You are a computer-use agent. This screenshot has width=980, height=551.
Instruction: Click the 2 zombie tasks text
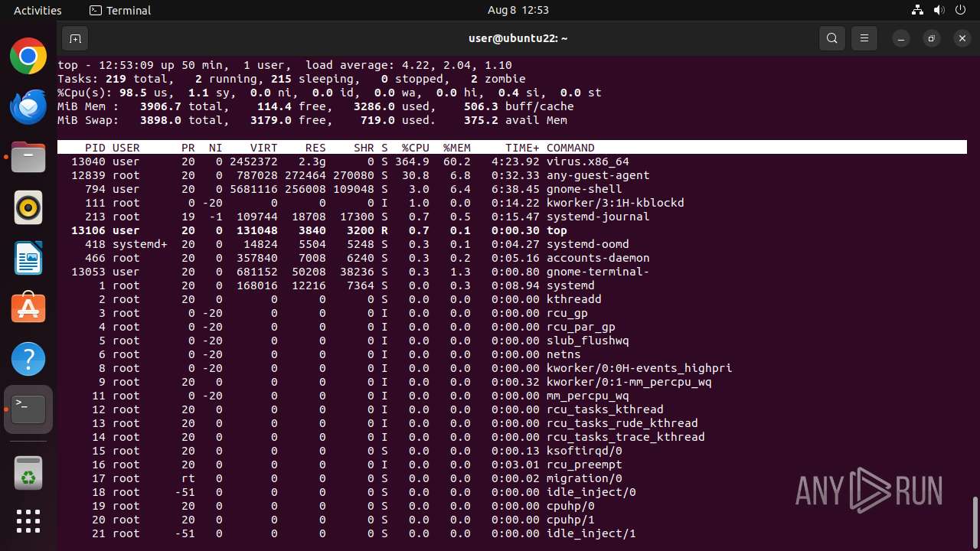[498, 79]
